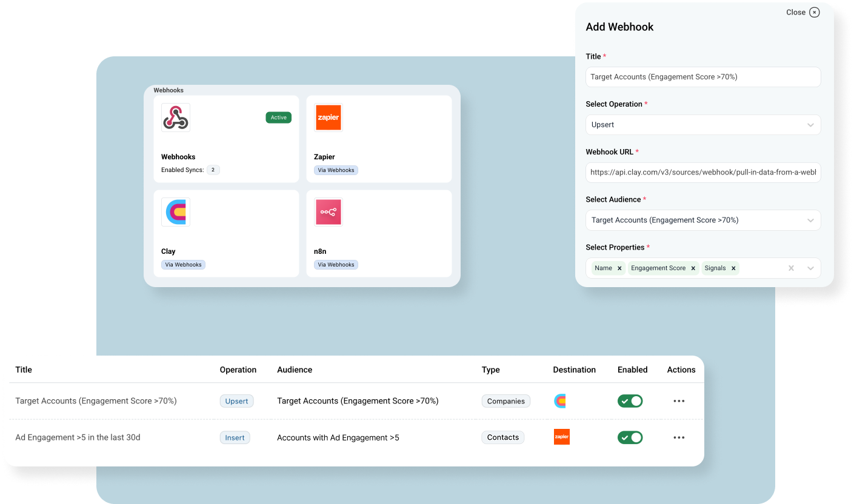Screen dimensions: 854x504
Task: Disable the Ad Engagement webhook toggle
Action: pos(630,437)
